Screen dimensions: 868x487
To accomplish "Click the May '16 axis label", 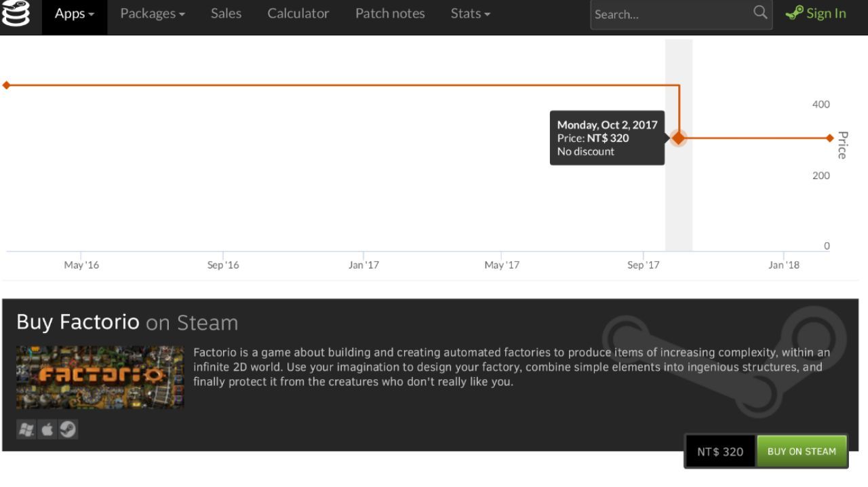I will (81, 265).
